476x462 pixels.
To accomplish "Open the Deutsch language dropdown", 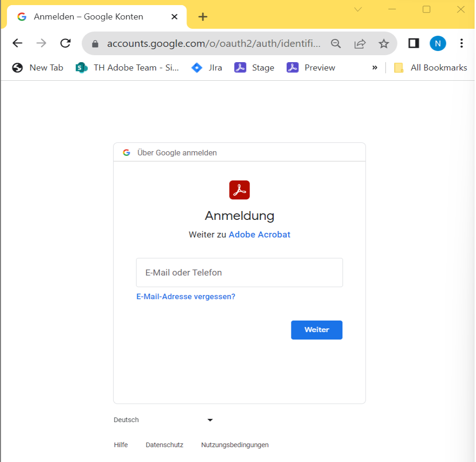I will pyautogui.click(x=163, y=420).
